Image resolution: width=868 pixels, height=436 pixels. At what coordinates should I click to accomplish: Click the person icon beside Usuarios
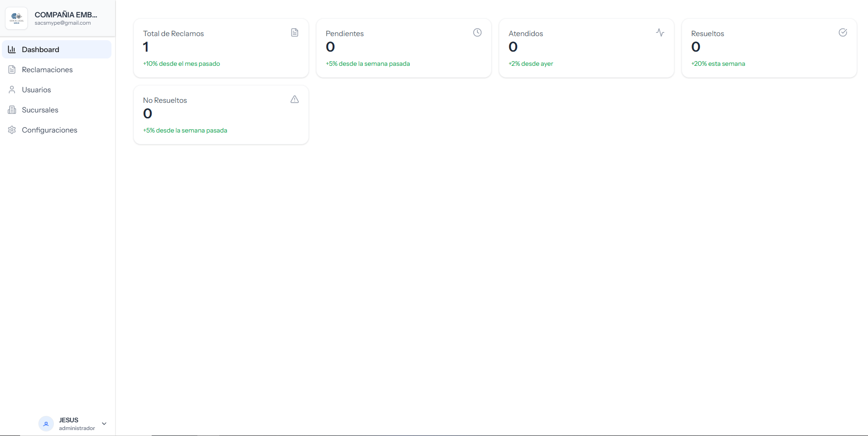(12, 90)
